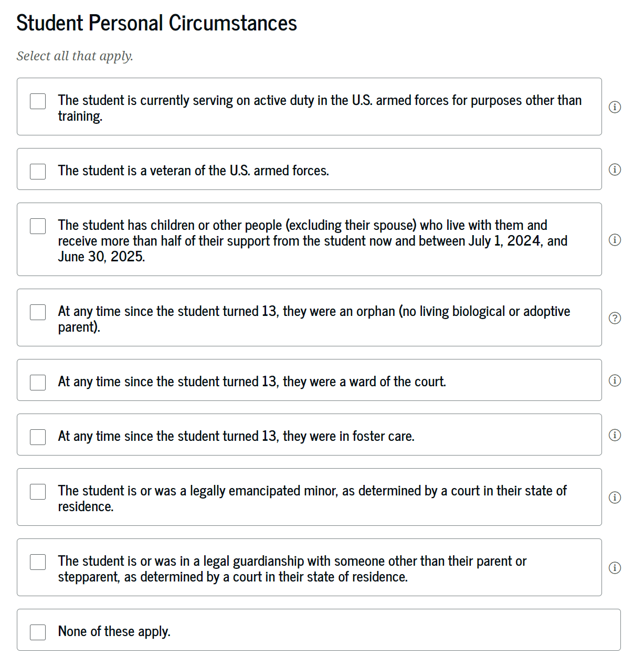The width and height of the screenshot is (644, 656).
Task: Check the legally emancipated minor checkbox
Action: [x=38, y=492]
